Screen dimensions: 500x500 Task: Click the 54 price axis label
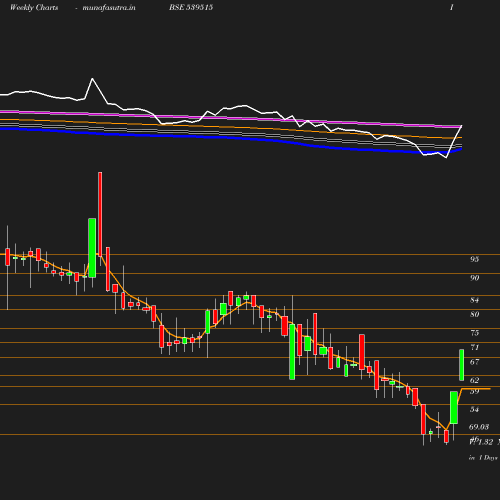pos(474,409)
